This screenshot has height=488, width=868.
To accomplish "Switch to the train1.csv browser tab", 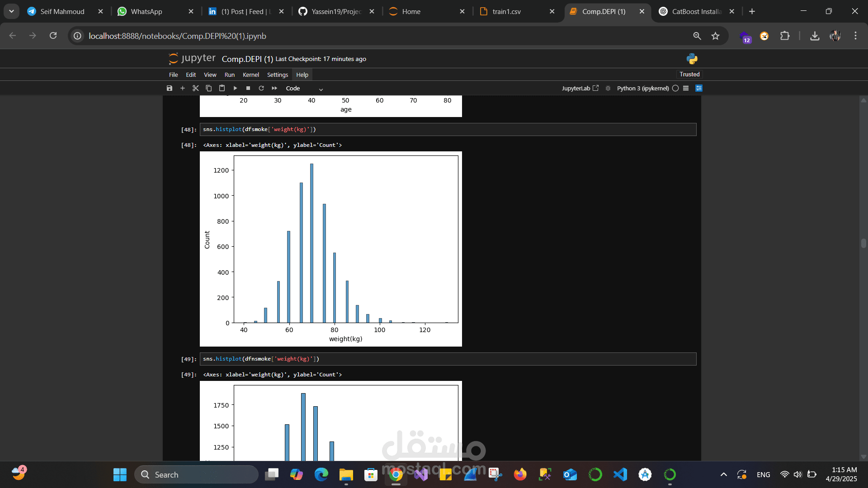I will pyautogui.click(x=506, y=11).
